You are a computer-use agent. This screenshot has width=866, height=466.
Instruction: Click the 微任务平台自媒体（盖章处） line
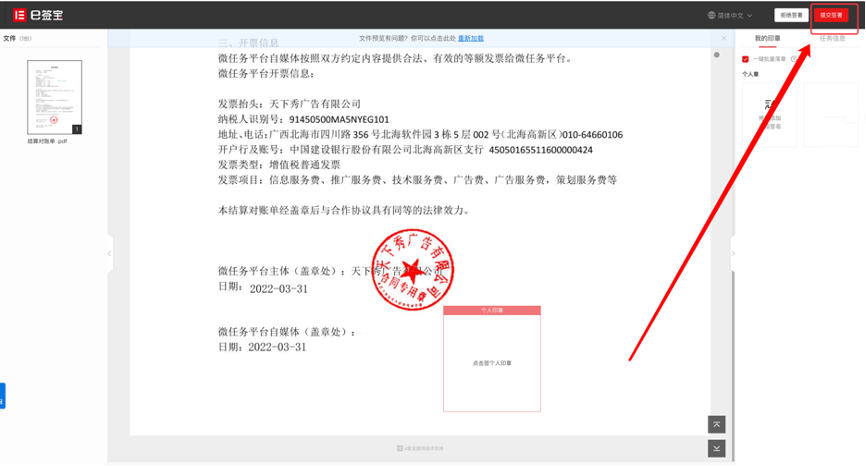coord(287,332)
